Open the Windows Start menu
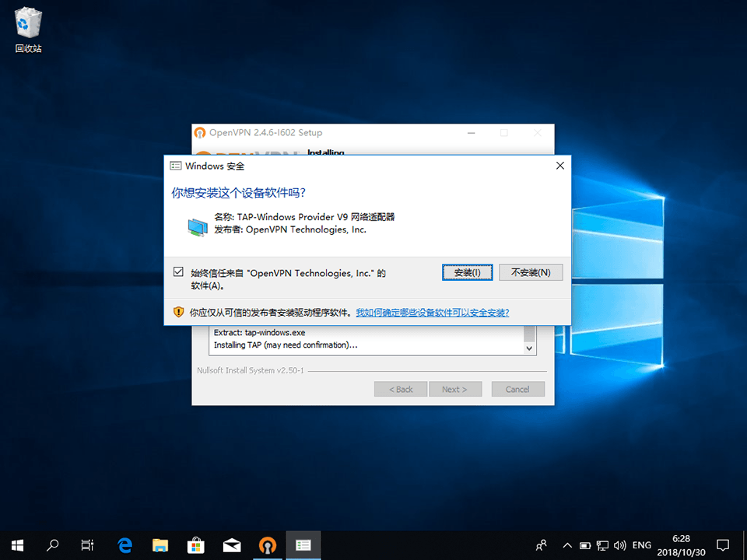Screen dimensions: 747x560 17,545
